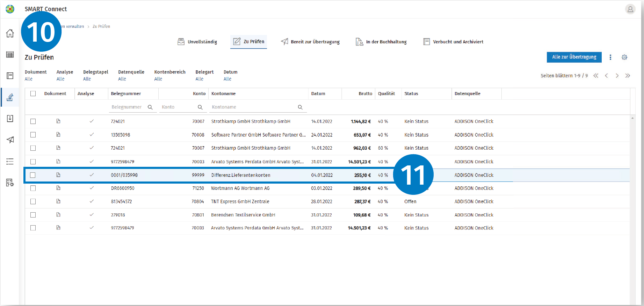Click the Kontoname search magnifier icon
The height and width of the screenshot is (306, 644).
pyautogui.click(x=300, y=107)
